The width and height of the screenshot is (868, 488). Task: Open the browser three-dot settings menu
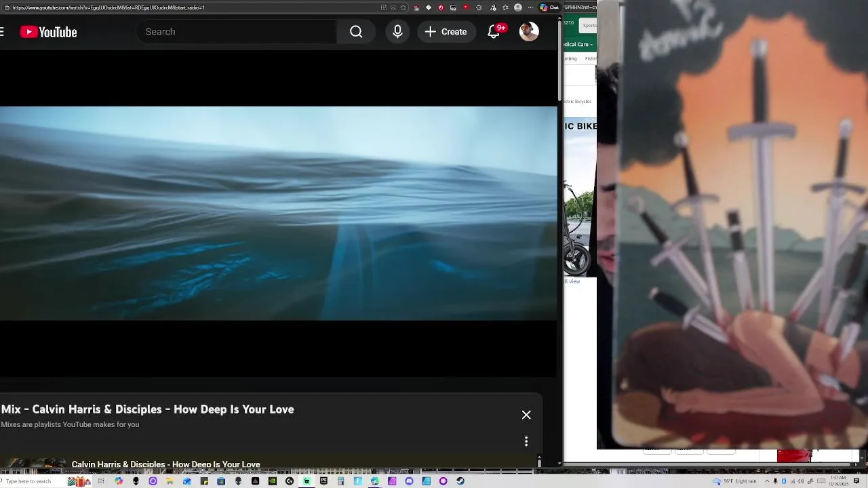tap(530, 7)
